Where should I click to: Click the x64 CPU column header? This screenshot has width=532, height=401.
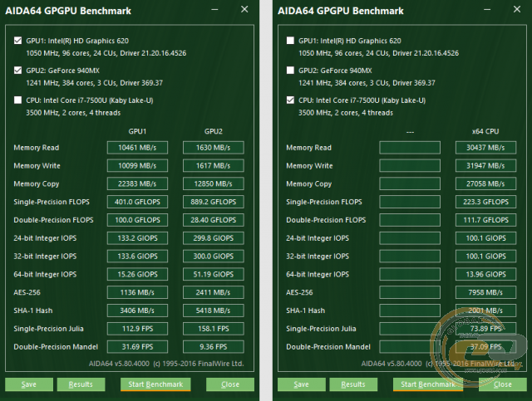click(x=485, y=131)
